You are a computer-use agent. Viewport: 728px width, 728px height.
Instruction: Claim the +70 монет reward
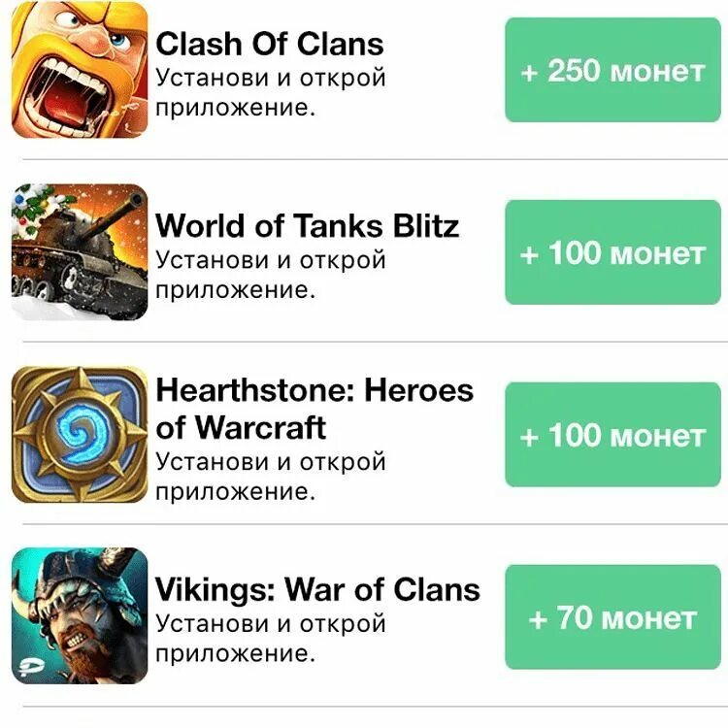coord(612,617)
